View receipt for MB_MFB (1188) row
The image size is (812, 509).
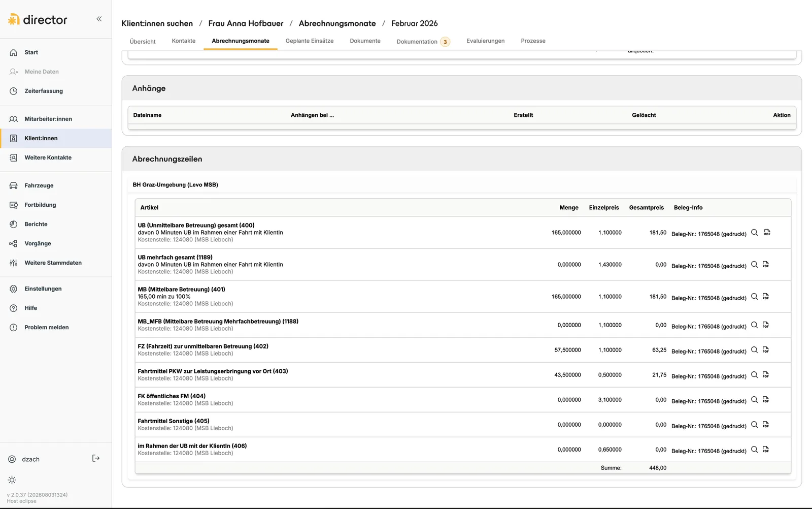(x=755, y=325)
